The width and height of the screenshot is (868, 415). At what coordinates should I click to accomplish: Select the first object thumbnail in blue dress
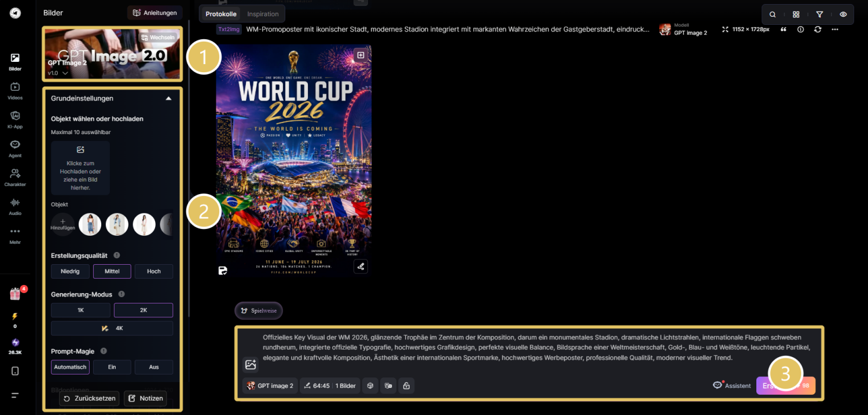pyautogui.click(x=90, y=224)
